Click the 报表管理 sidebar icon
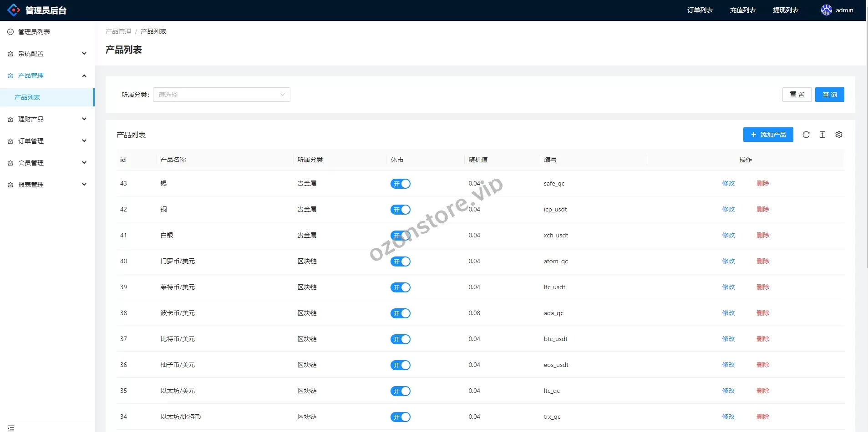868x432 pixels. coord(10,185)
